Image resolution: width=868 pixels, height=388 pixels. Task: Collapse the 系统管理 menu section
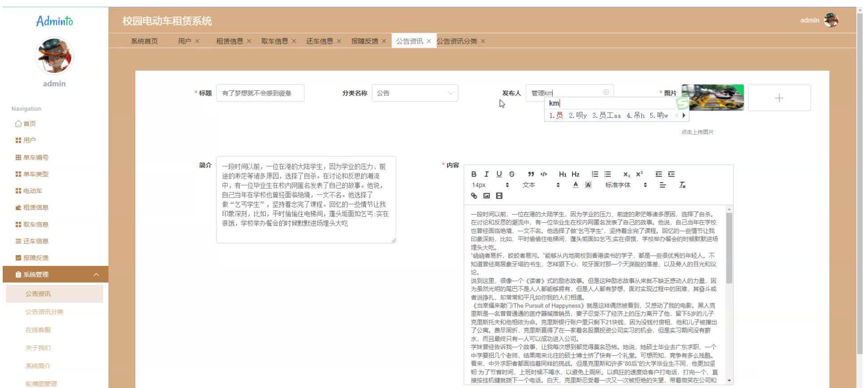click(55, 274)
